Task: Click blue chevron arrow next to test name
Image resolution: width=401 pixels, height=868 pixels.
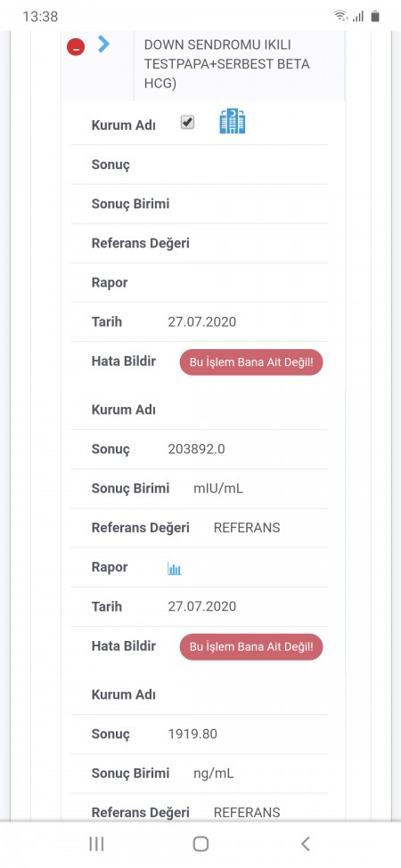Action: 103,44
